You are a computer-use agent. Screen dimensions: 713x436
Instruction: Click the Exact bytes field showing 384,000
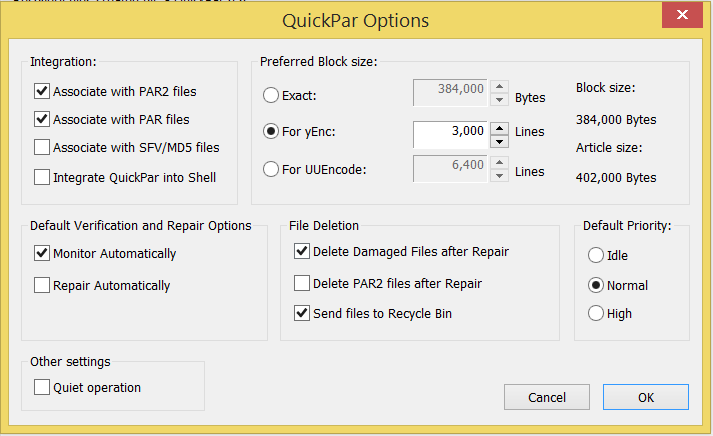point(450,93)
